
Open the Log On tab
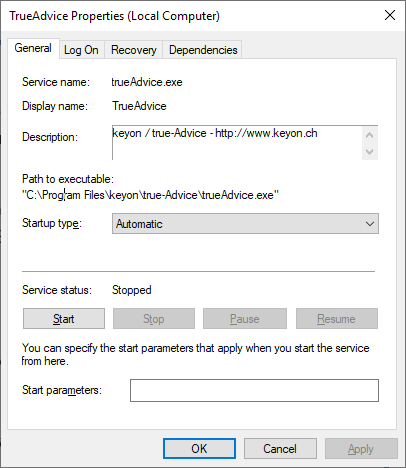pos(82,50)
